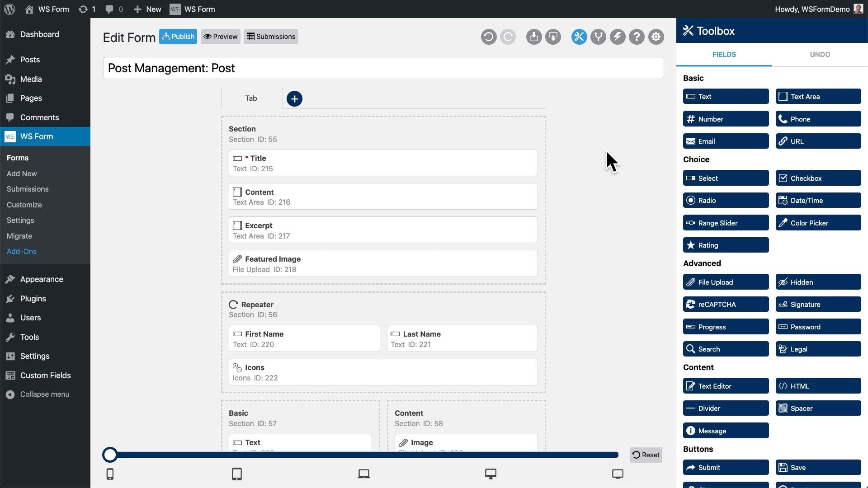The height and width of the screenshot is (488, 868).
Task: Select the FIELDS tab in Toolbox
Action: point(724,54)
